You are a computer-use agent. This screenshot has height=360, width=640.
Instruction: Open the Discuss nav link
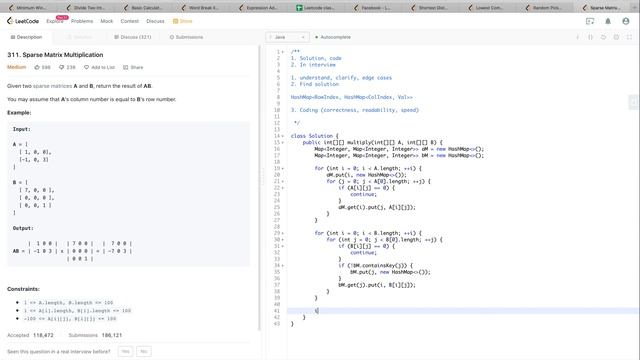pos(155,21)
